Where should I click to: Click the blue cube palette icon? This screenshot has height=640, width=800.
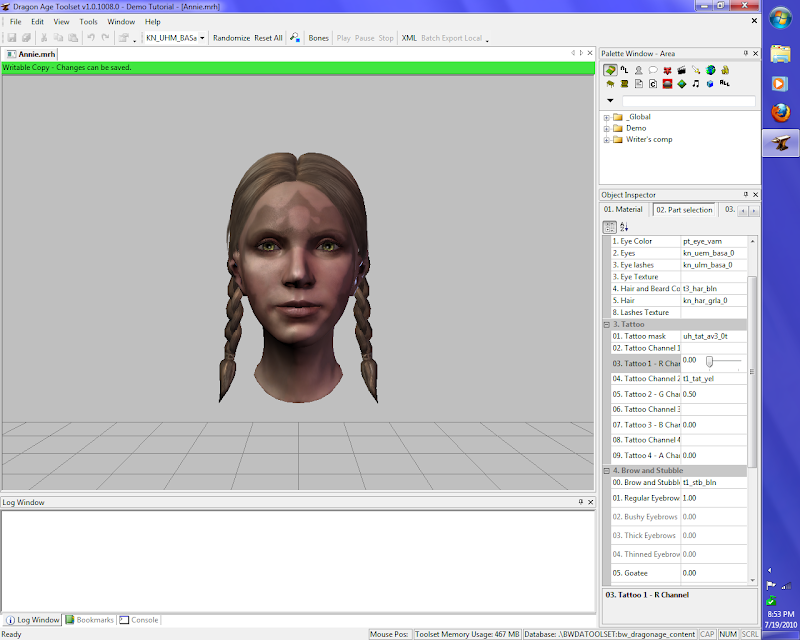coord(710,84)
